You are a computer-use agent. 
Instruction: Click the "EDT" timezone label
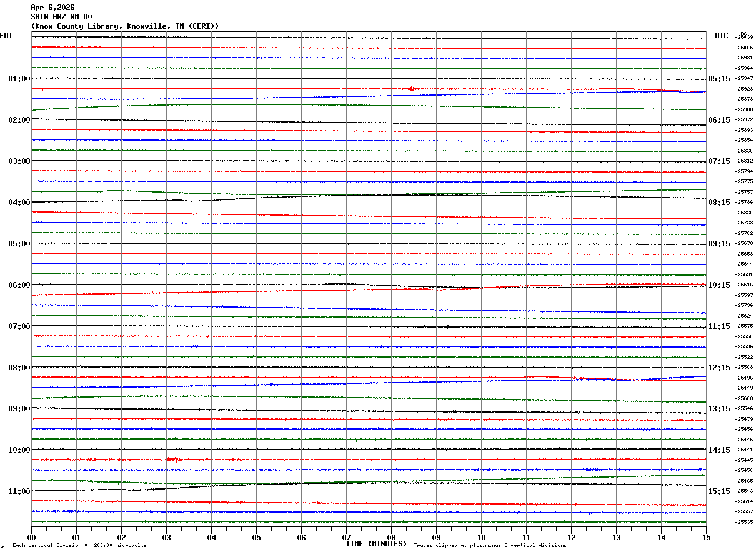click(x=6, y=36)
